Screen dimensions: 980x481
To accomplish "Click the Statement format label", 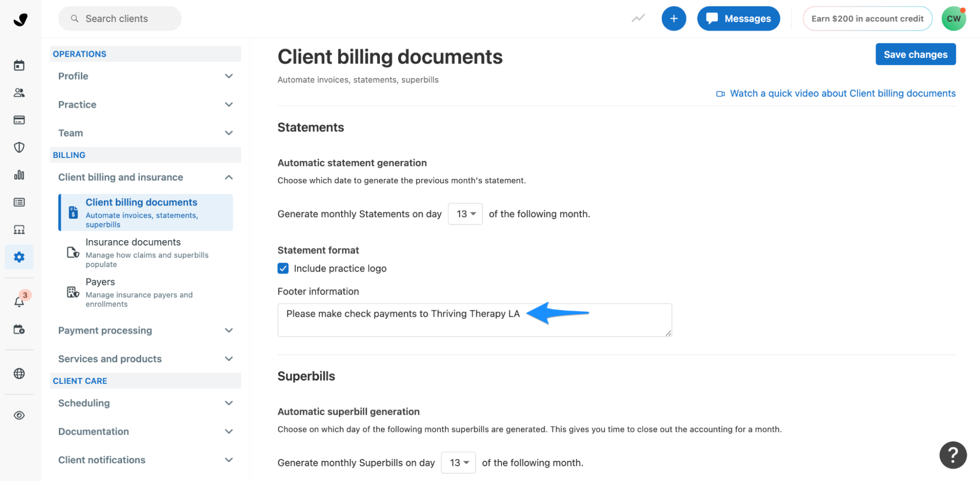I will tap(318, 250).
